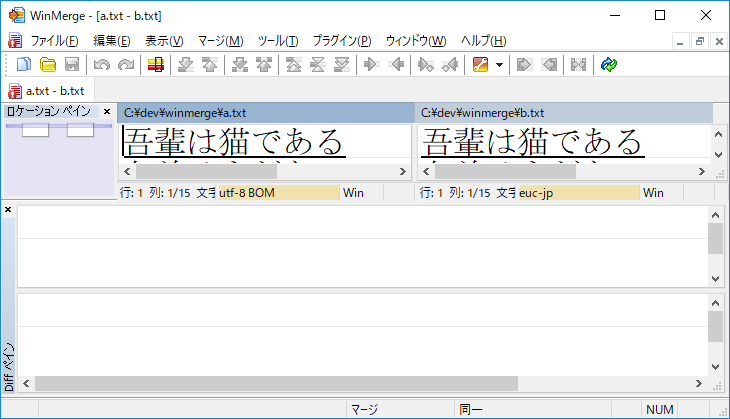
Task: Select the a.txt - b.txt document tab
Action: (48, 91)
